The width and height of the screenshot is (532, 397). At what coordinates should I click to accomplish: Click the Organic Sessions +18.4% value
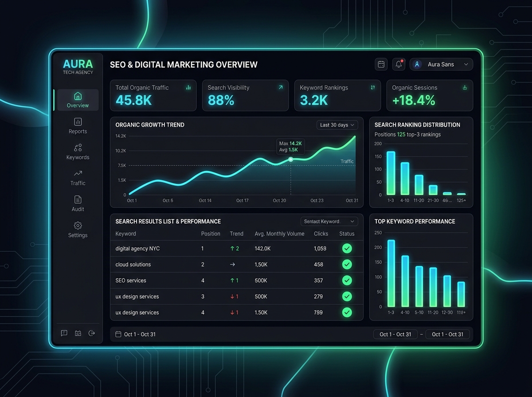[x=414, y=101]
